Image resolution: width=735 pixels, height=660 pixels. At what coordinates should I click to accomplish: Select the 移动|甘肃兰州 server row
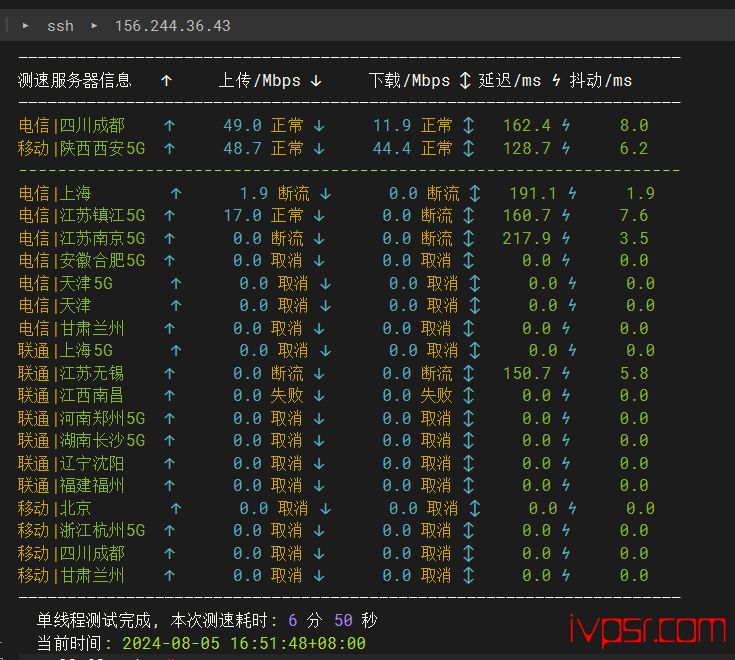[x=333, y=576]
